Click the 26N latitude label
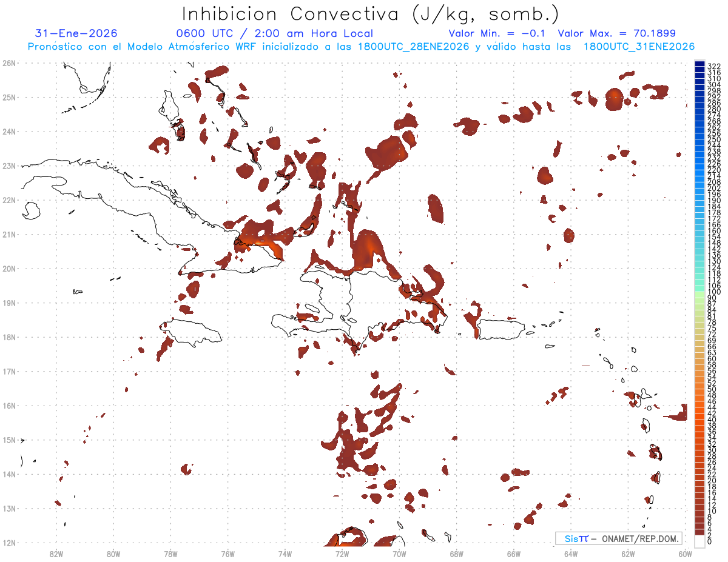Viewport: 728px width, 562px height. pyautogui.click(x=9, y=63)
